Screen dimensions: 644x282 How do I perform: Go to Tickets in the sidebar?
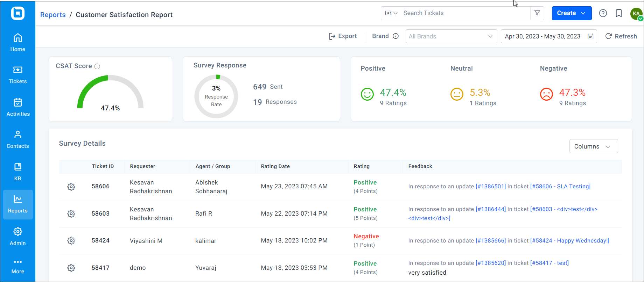[17, 75]
